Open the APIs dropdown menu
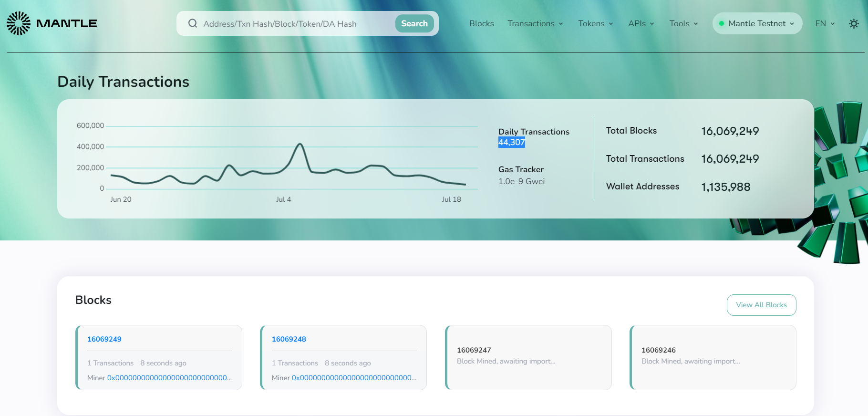868x416 pixels. coord(641,23)
